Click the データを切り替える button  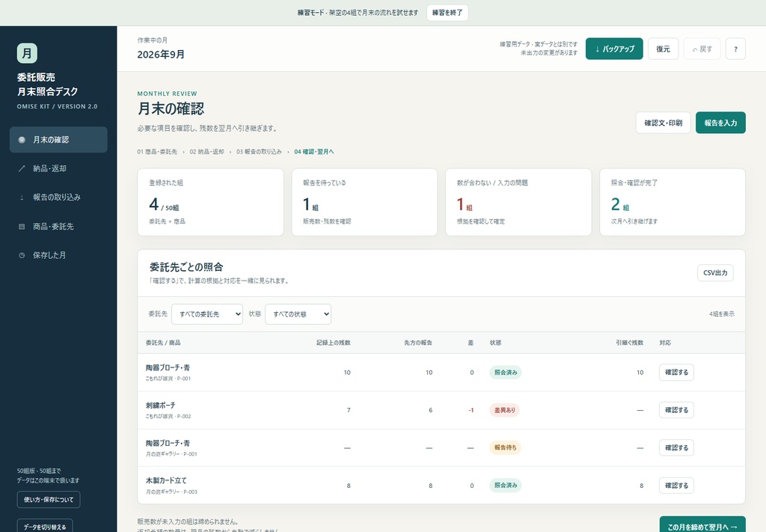click(45, 526)
